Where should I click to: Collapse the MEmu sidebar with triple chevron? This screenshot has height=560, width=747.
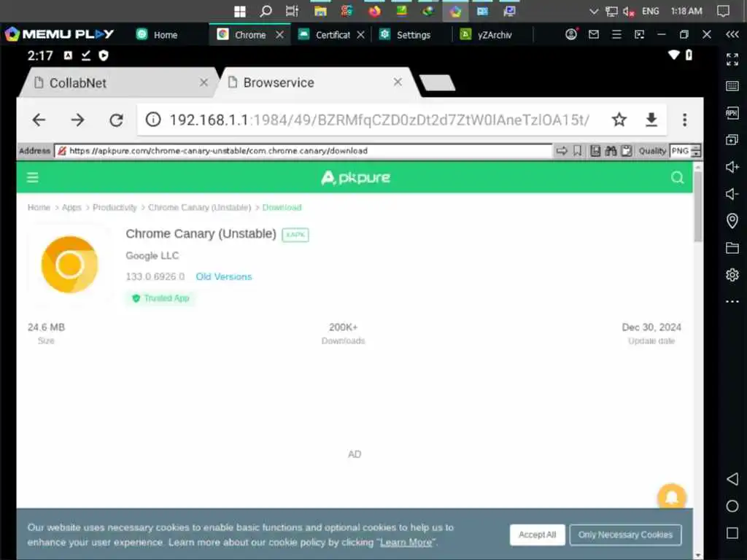coord(732,34)
